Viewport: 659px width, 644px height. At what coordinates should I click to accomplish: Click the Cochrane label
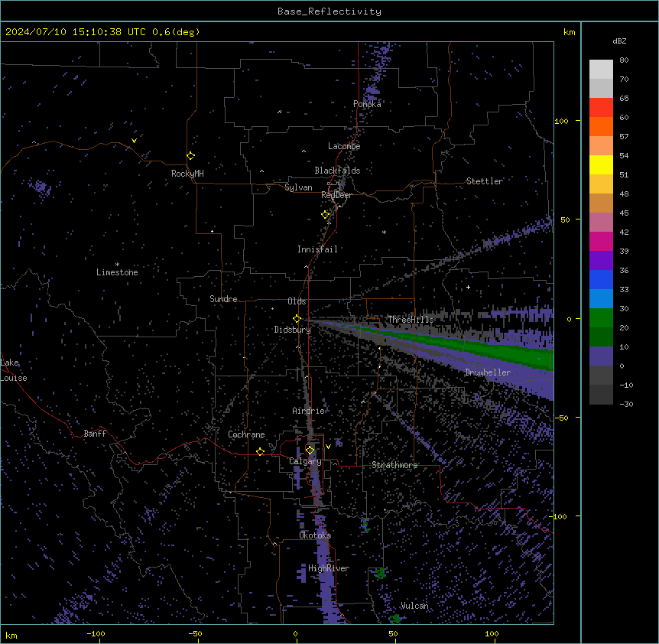[246, 434]
